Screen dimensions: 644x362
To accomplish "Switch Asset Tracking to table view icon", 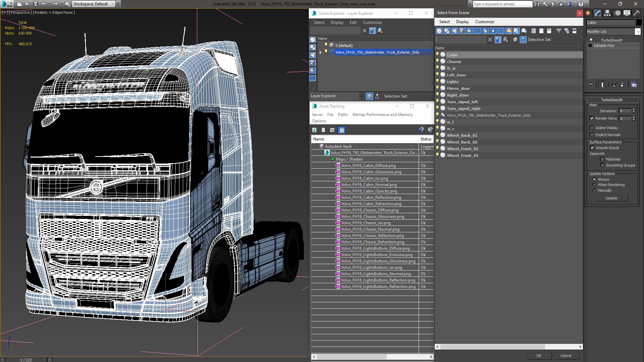I will (x=341, y=130).
